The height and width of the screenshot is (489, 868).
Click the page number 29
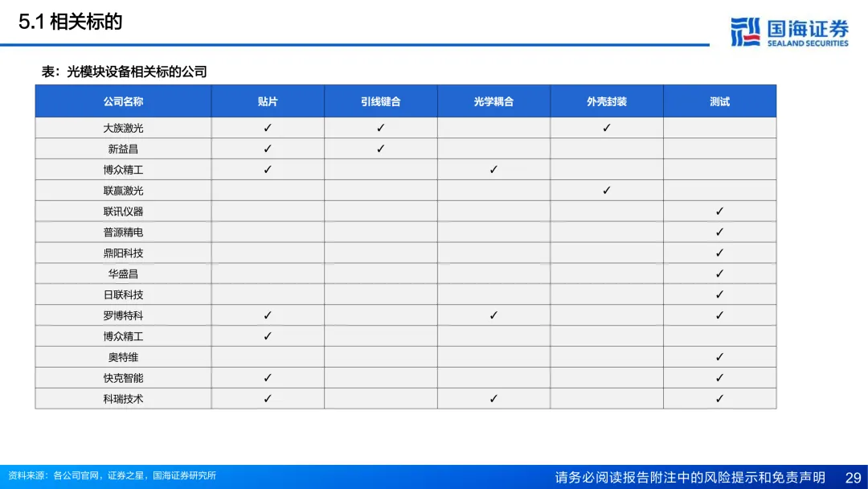tap(853, 478)
